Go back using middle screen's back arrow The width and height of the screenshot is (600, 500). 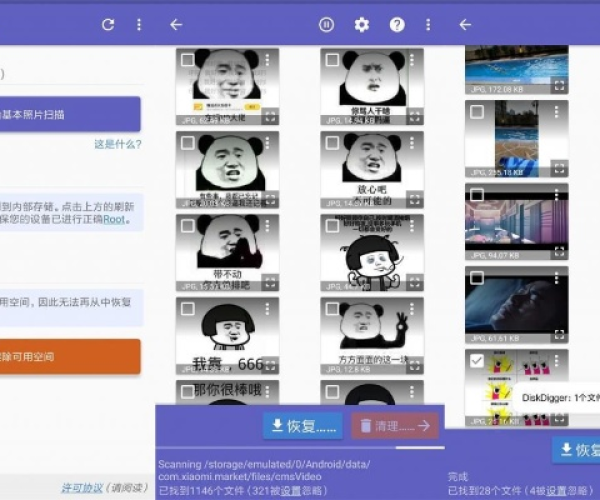(176, 25)
